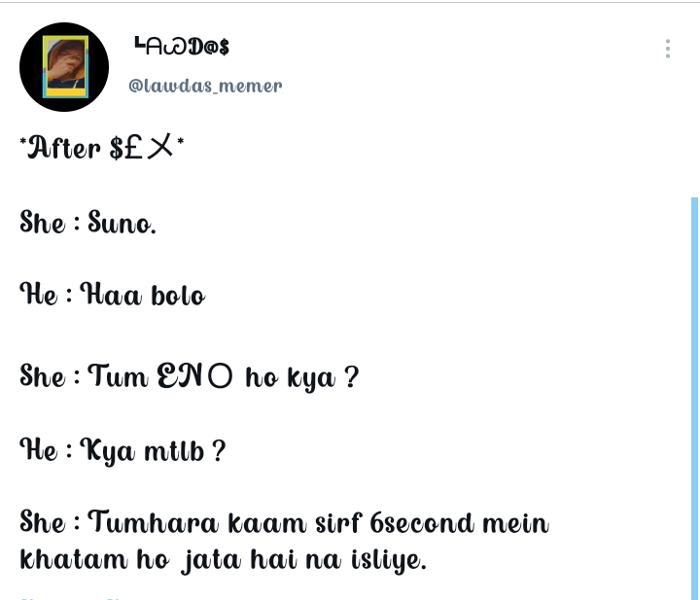Click the "*After $£X*" opening line
700x600 pixels.
[x=102, y=148]
